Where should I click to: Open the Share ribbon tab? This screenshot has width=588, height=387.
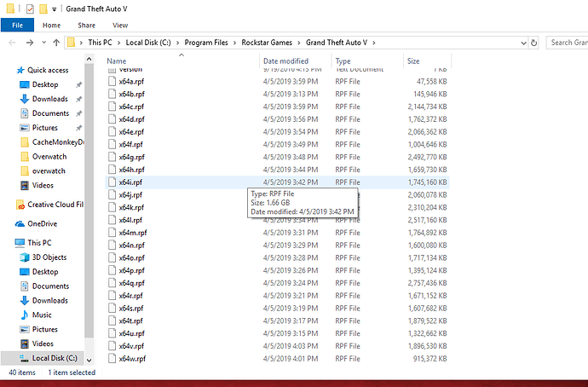[87, 25]
